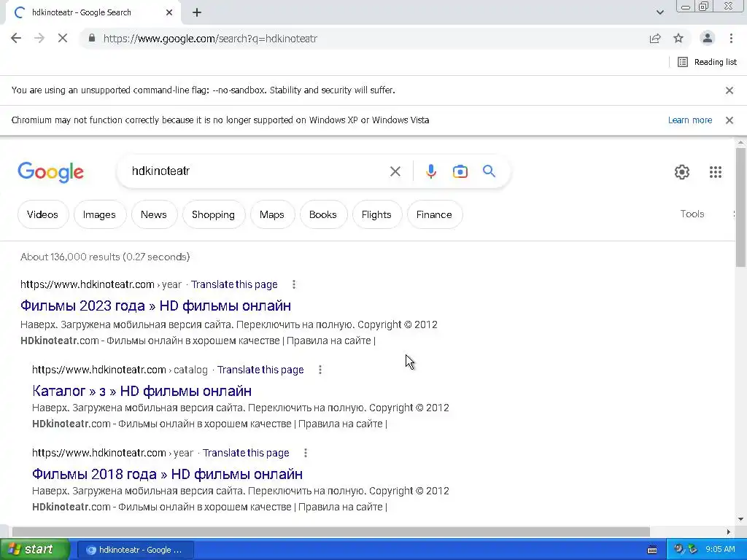Click the on-screen keyboard tray icon
The image size is (747, 560).
(652, 550)
